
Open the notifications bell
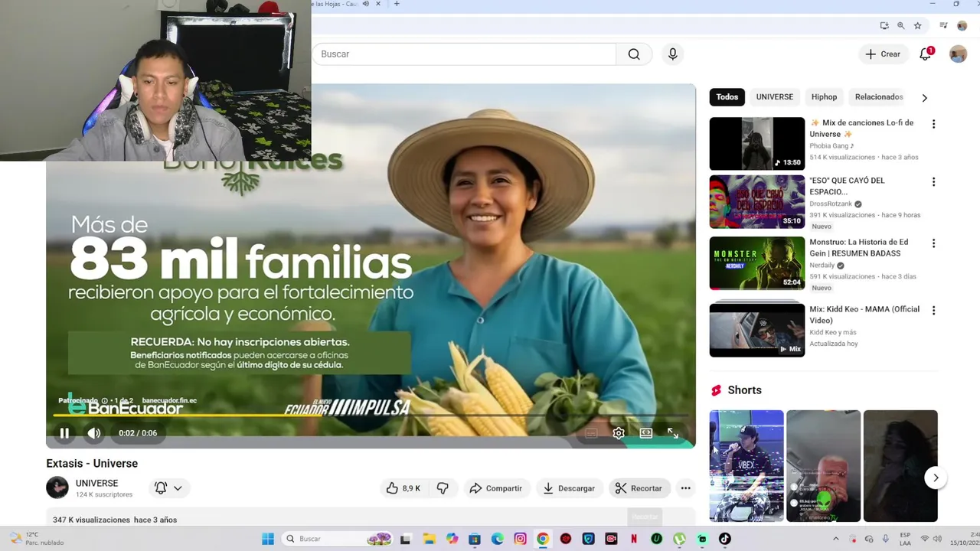(926, 54)
